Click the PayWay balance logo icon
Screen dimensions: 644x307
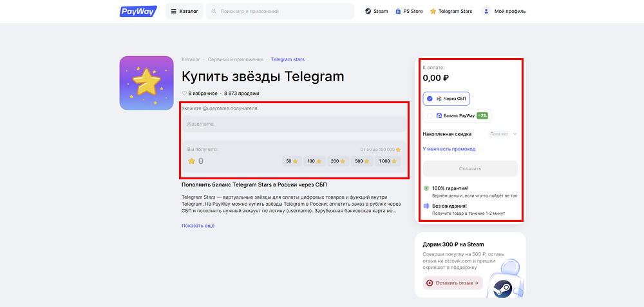(x=439, y=115)
